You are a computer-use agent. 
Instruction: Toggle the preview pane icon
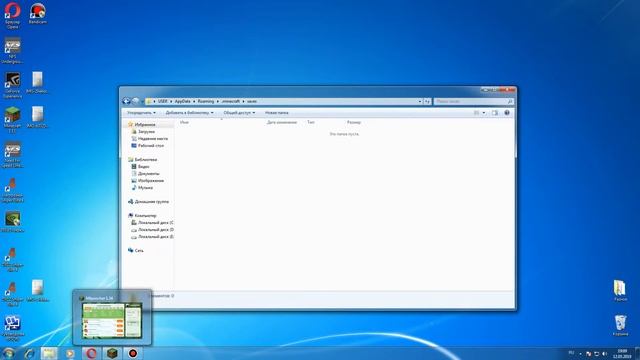[x=495, y=113]
